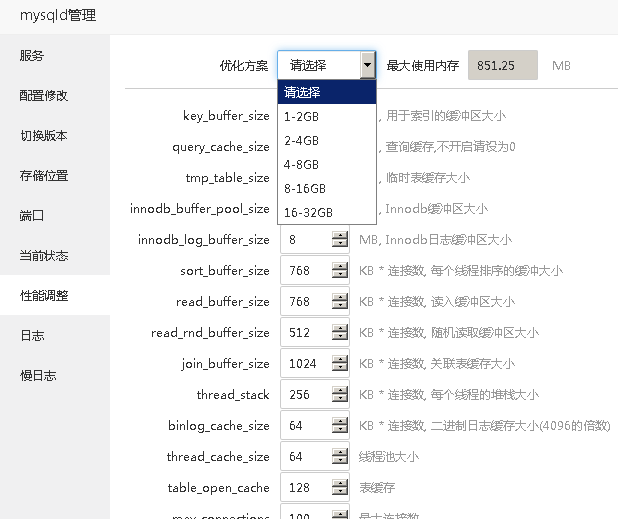Choose the 16-32GB optimization option

327,212
